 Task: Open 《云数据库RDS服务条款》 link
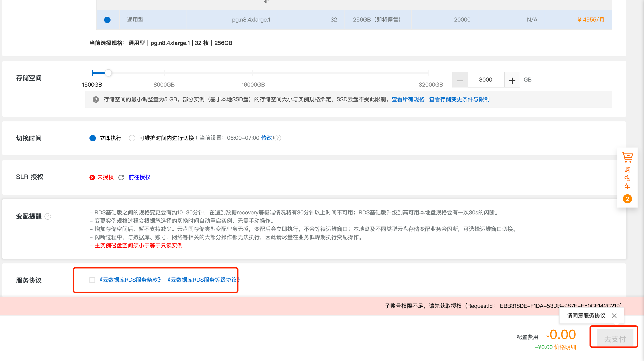coord(130,280)
